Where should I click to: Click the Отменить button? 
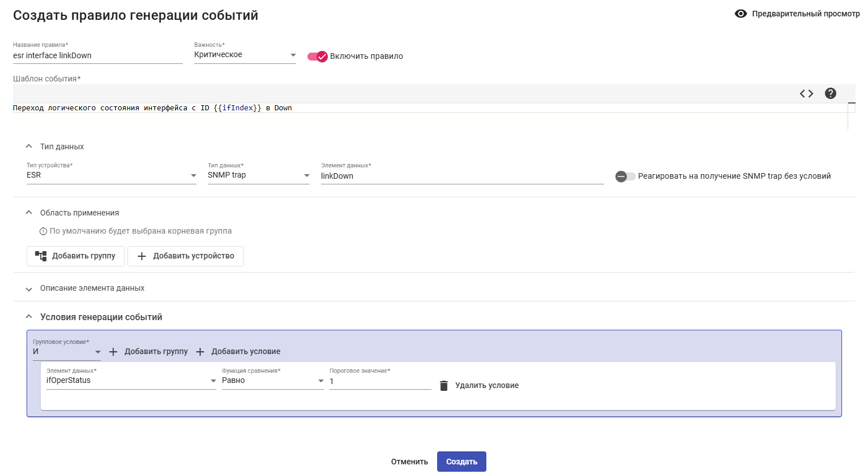tap(409, 462)
